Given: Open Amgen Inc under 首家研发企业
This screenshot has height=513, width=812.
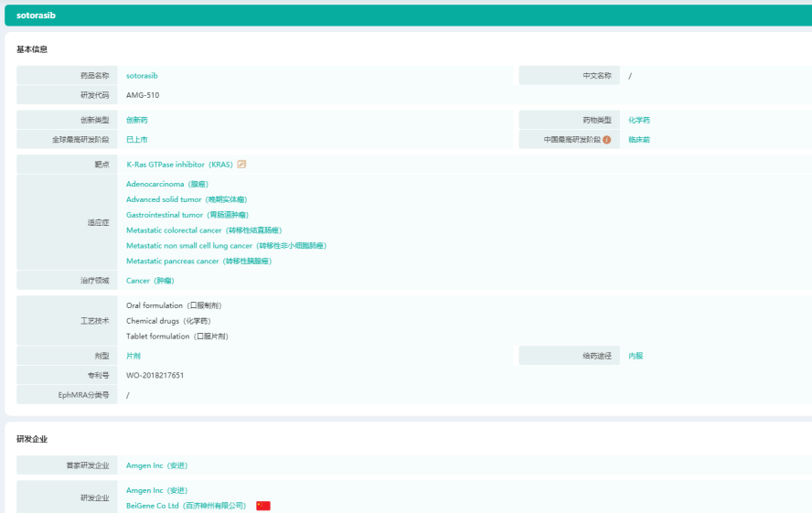Looking at the screenshot, I should (x=157, y=465).
